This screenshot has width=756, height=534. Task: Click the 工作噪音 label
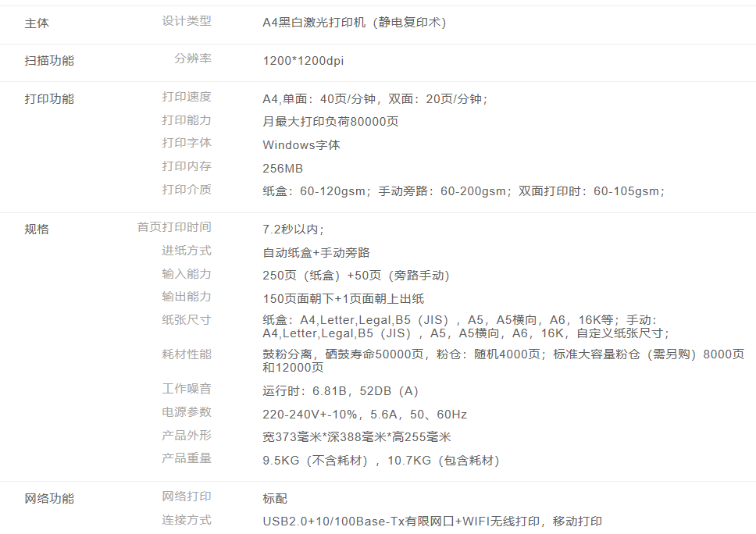pos(186,389)
